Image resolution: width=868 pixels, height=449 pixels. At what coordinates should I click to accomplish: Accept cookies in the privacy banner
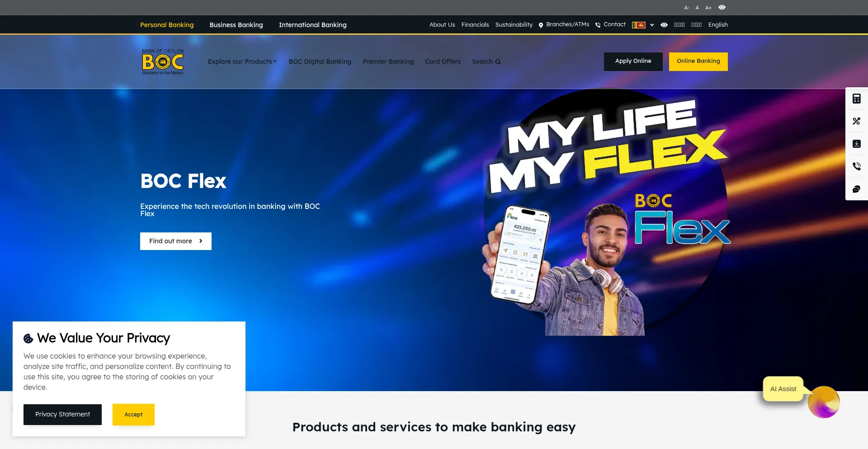(133, 414)
